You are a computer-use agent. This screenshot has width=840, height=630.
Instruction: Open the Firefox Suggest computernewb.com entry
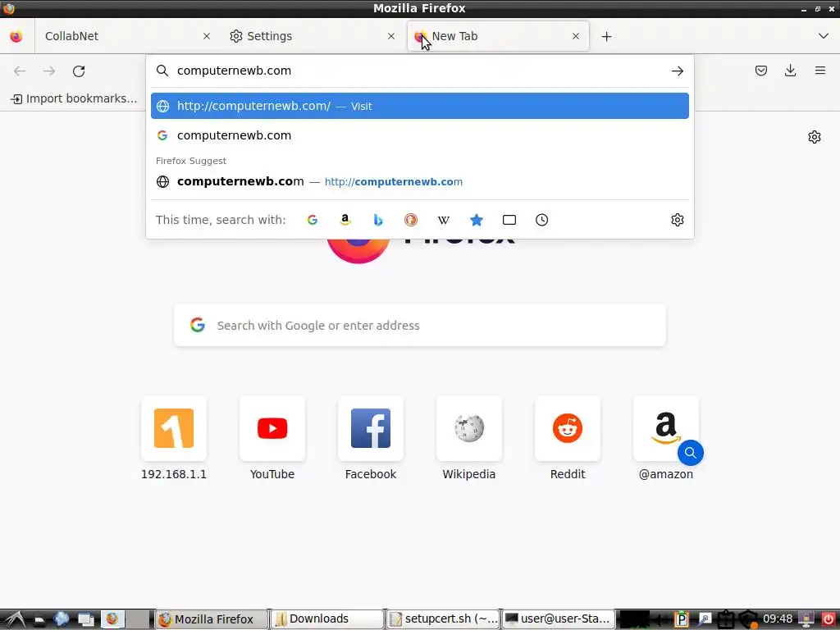click(x=419, y=181)
